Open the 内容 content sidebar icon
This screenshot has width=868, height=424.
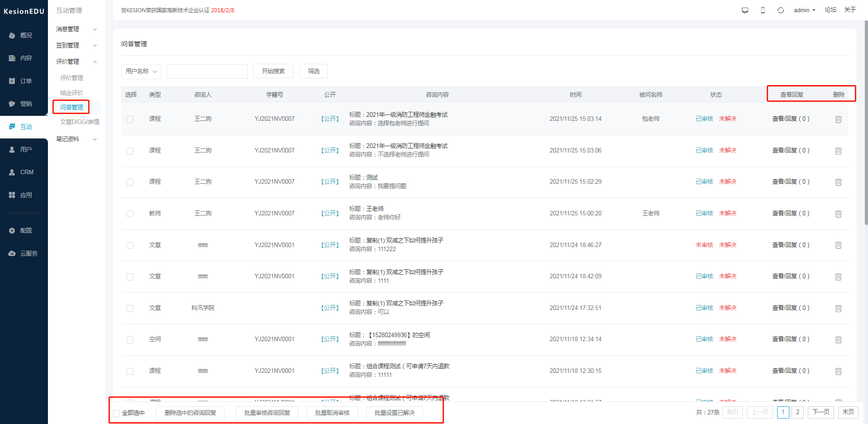point(12,58)
